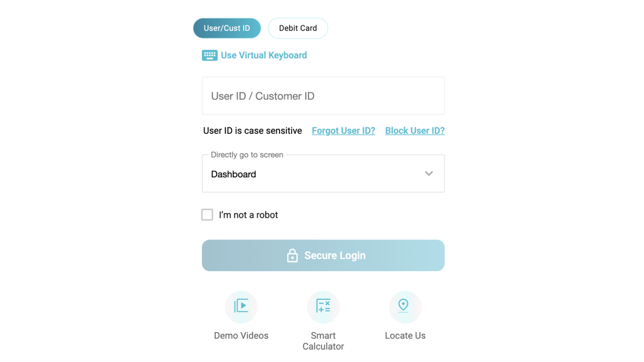
Task: Expand the dropdown using its chevron arrow
Action: click(429, 173)
